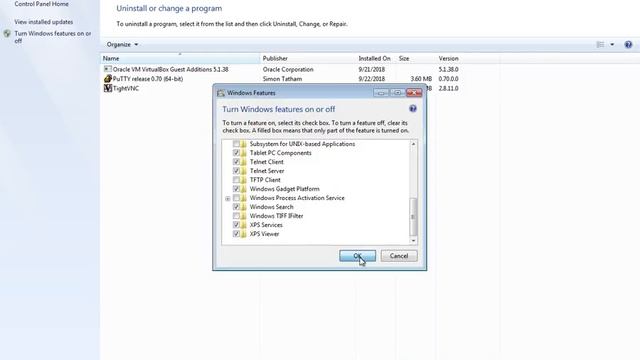Screen dimensions: 640x360
Task: Uncheck the Telnet Client checkbox
Action: [236, 162]
